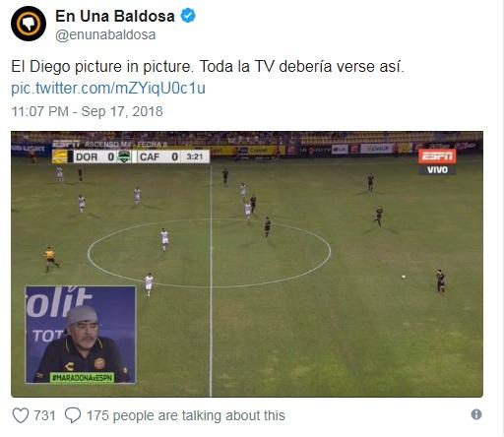Click the CAF team crest in scoreboard
Viewport: 504px width, 437px height.
click(x=124, y=156)
